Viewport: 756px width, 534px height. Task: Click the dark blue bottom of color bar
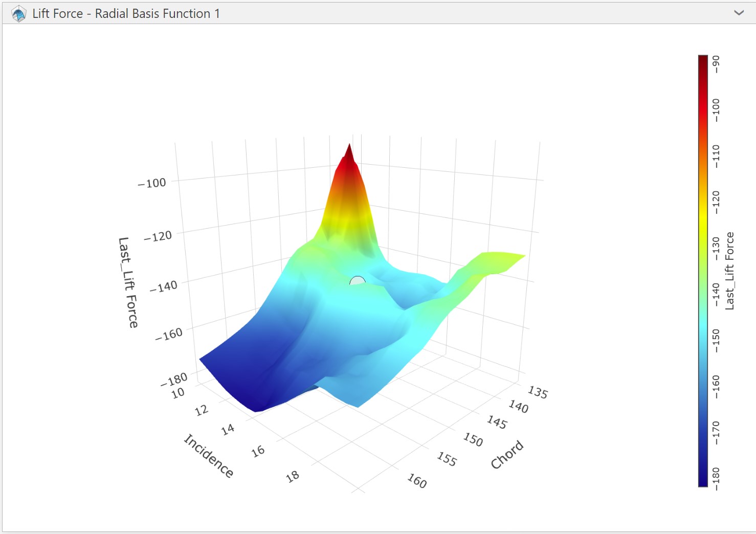point(703,481)
